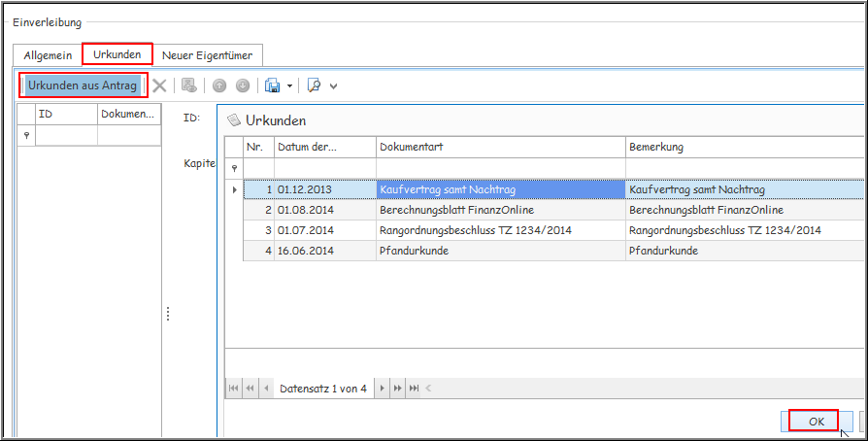This screenshot has height=441, width=868.
Task: Go to previous record in navigator
Action: point(266,389)
